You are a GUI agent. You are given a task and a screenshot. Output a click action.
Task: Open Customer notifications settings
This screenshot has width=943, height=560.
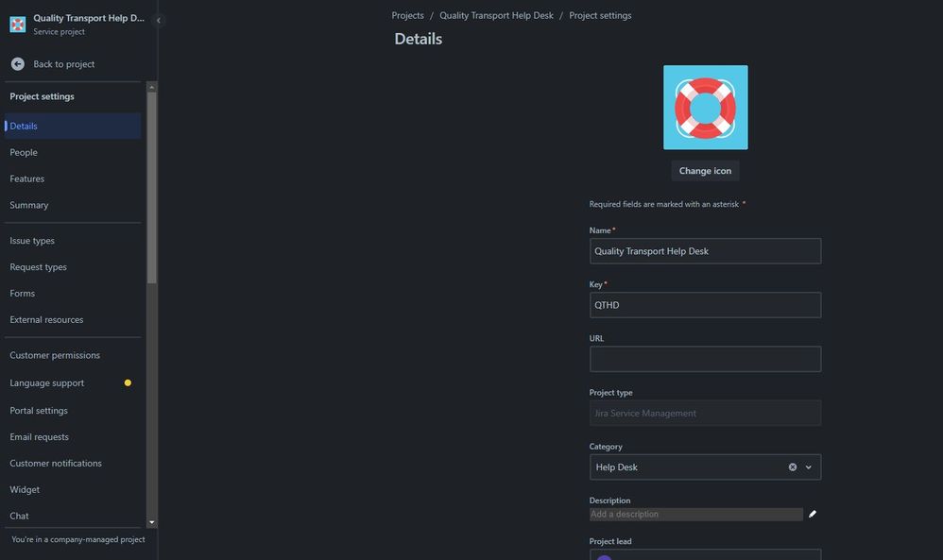[x=73, y=464]
